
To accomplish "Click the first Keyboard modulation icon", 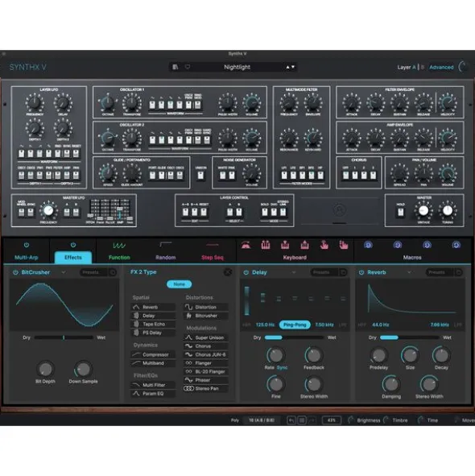I will [x=246, y=245].
